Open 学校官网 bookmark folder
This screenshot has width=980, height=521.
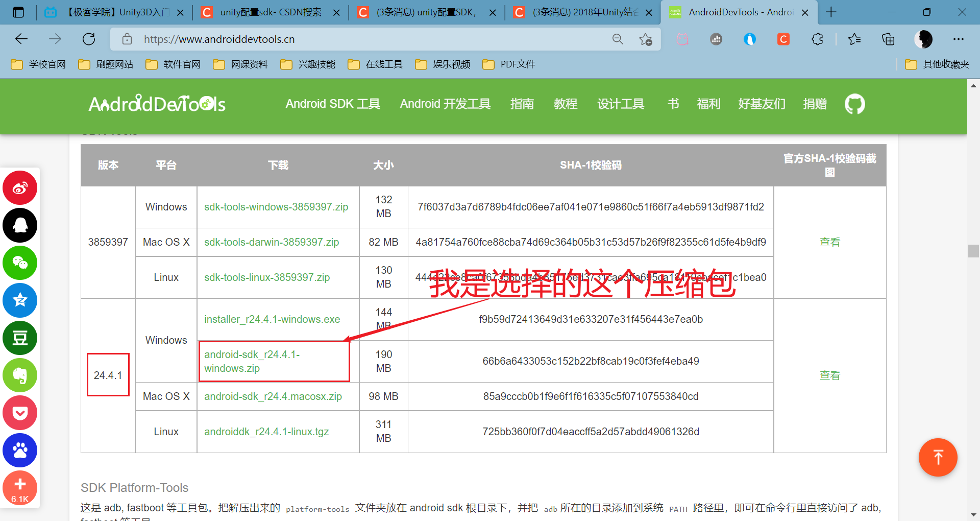click(x=39, y=64)
